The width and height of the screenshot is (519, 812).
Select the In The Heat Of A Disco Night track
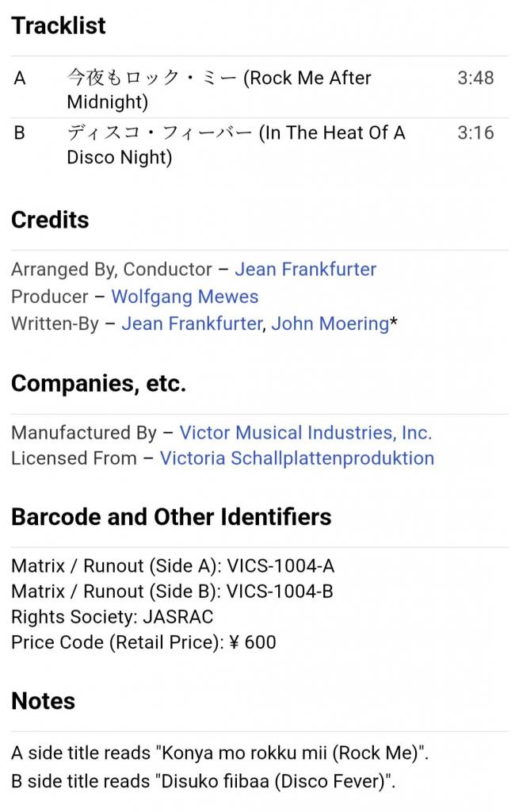coord(235,144)
